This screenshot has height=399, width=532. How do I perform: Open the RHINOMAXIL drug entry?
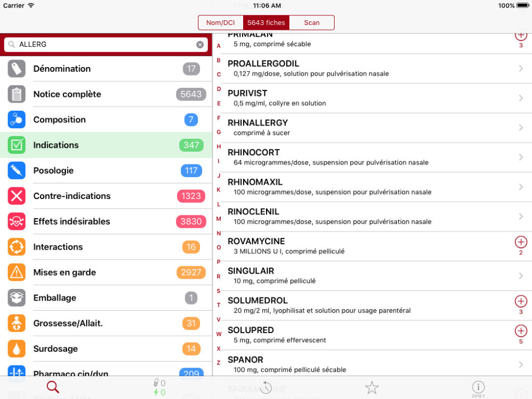377,187
